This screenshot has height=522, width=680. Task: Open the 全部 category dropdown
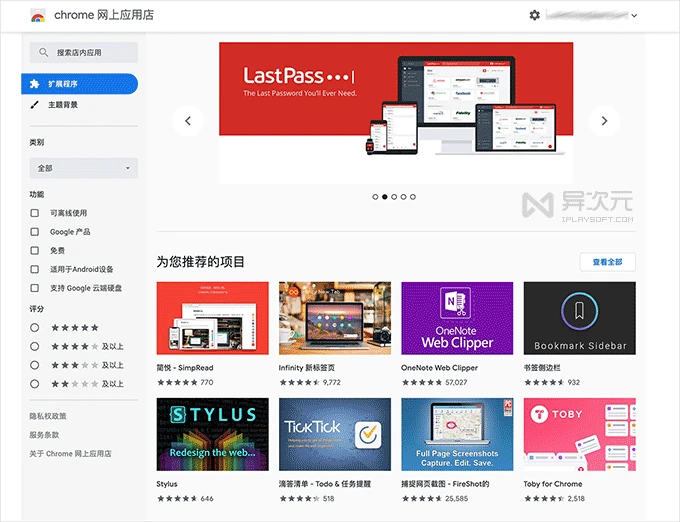84,168
